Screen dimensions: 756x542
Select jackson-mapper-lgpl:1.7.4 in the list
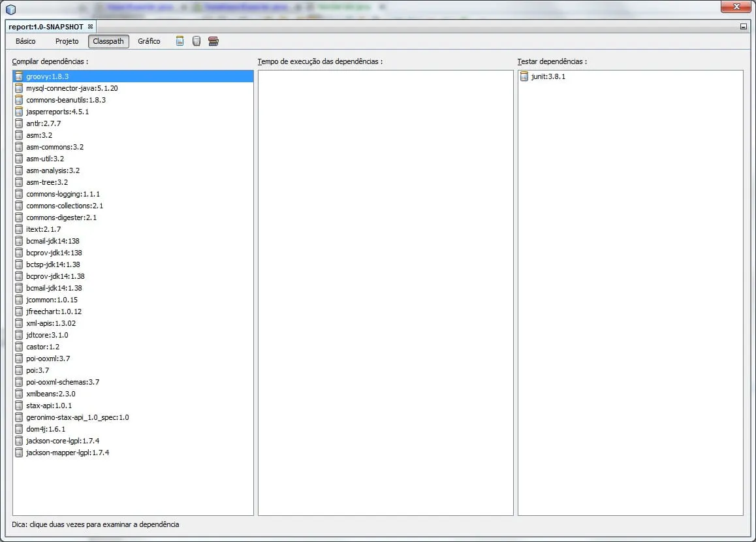[x=67, y=453]
